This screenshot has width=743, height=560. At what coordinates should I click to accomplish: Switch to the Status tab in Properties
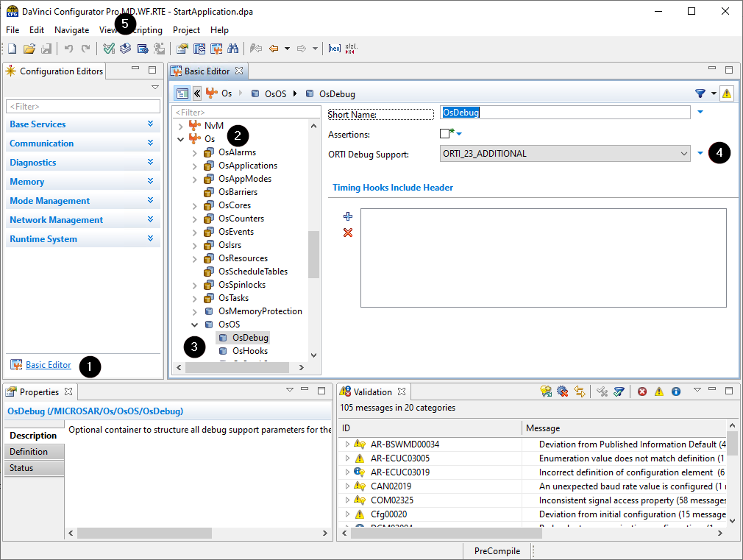tap(34, 467)
